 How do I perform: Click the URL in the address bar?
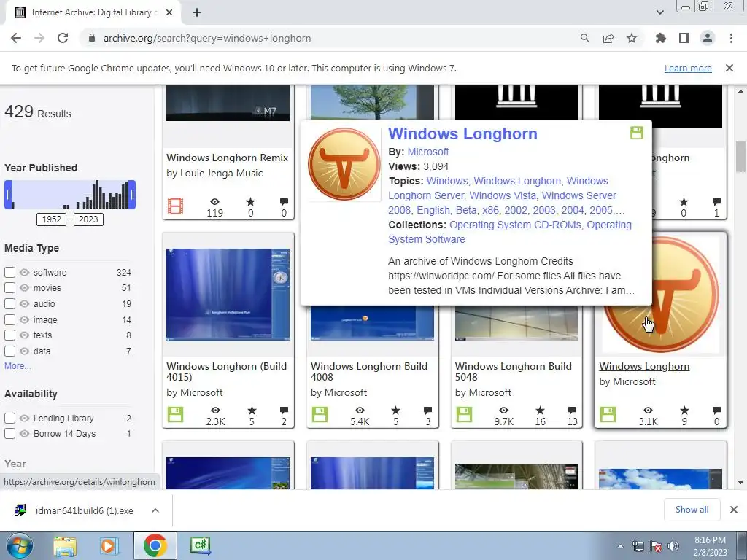tap(207, 38)
